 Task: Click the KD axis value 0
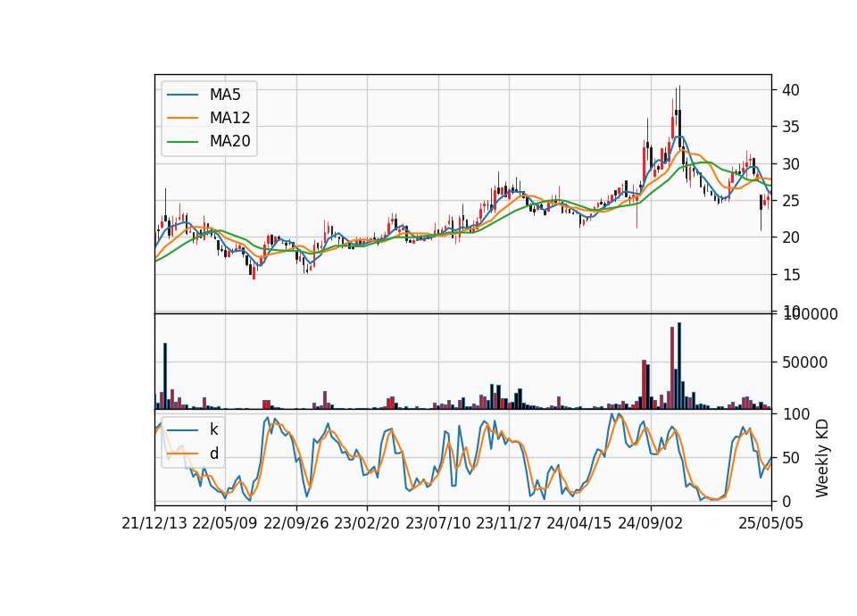click(786, 501)
